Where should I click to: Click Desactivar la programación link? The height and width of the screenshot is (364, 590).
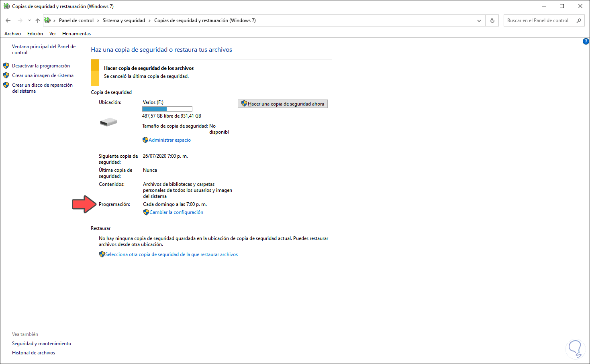coord(41,66)
